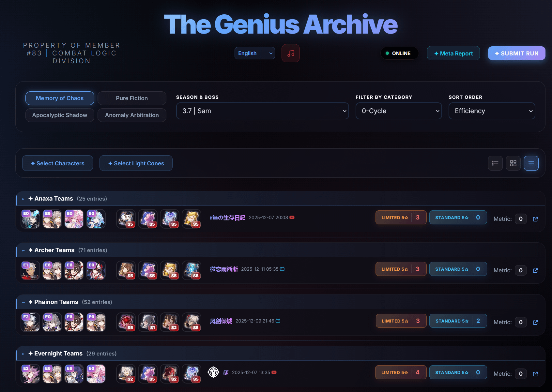Viewport: 552px width, 392px height.
Task: Select the compact rows view icon
Action: point(531,163)
